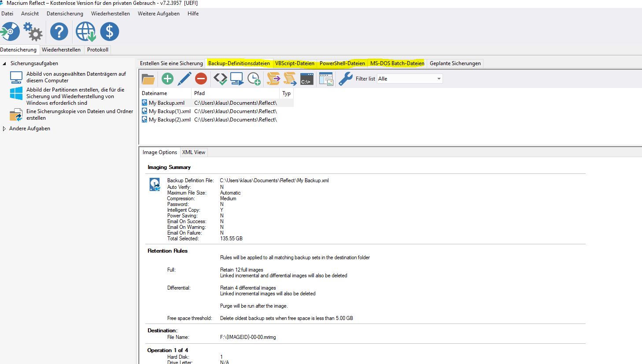Open Erstellen Sie eine Sicherung tab
642x364 pixels.
[171, 63]
